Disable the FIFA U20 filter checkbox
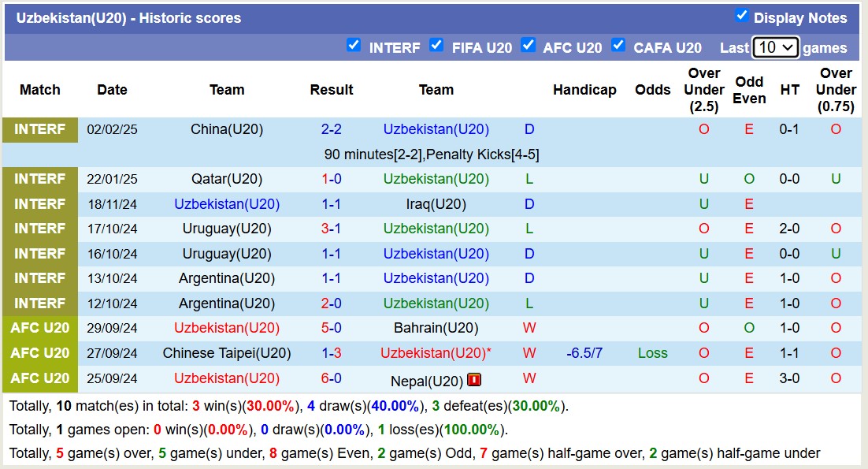This screenshot has width=868, height=469. [436, 45]
